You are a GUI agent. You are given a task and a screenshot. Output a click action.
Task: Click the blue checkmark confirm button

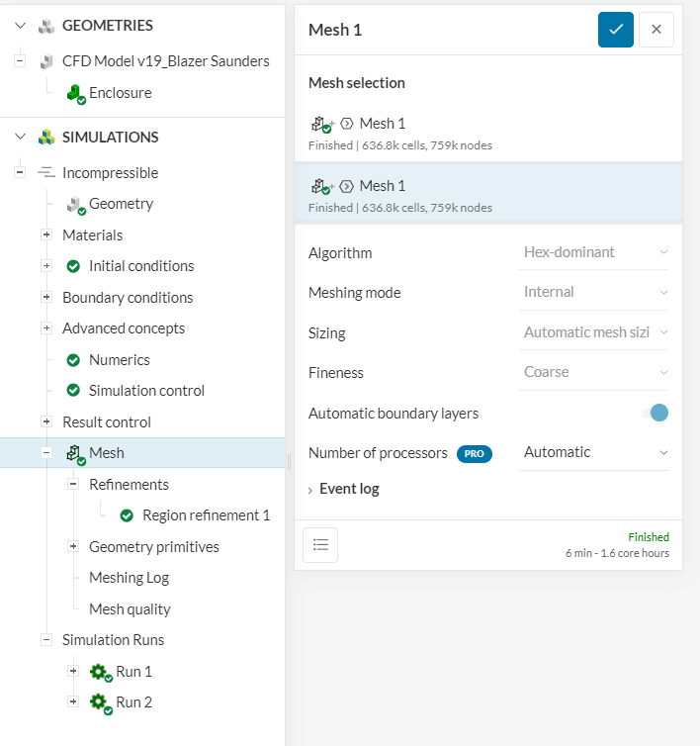[615, 30]
